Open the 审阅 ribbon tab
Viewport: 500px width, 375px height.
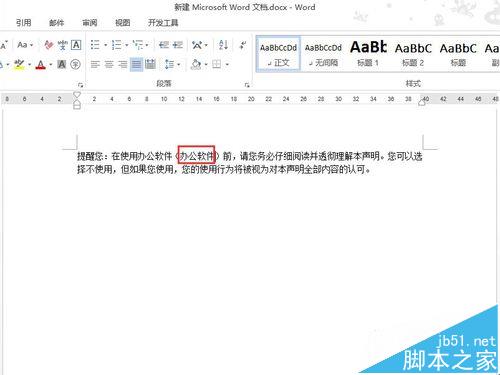click(90, 23)
